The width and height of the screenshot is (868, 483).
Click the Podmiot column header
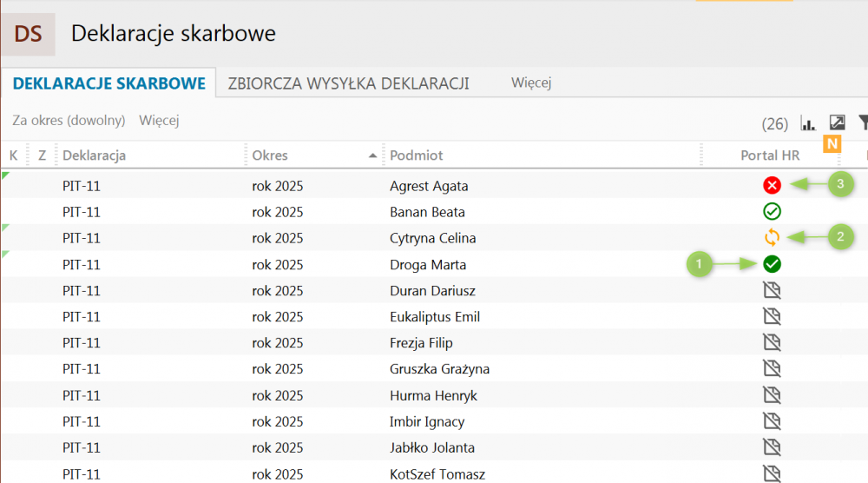pos(417,155)
